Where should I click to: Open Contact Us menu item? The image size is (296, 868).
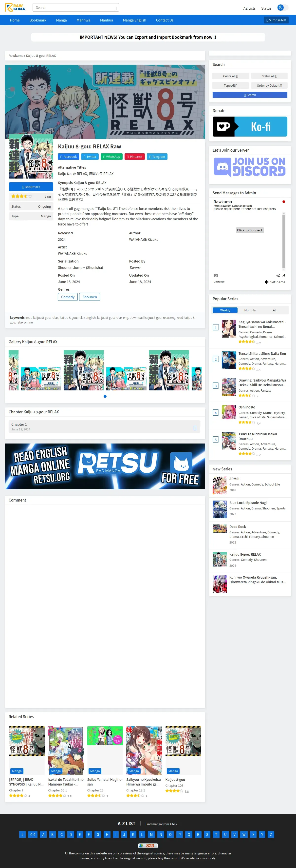point(165,20)
